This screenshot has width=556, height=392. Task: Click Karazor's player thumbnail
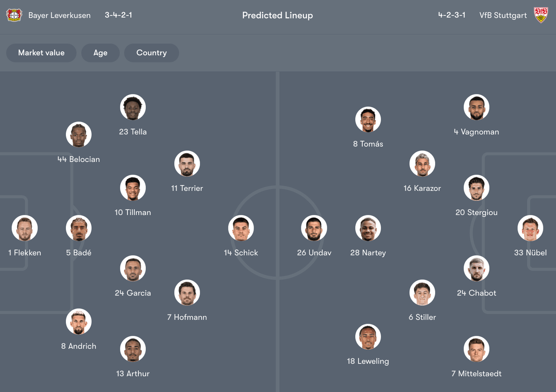pos(422,163)
